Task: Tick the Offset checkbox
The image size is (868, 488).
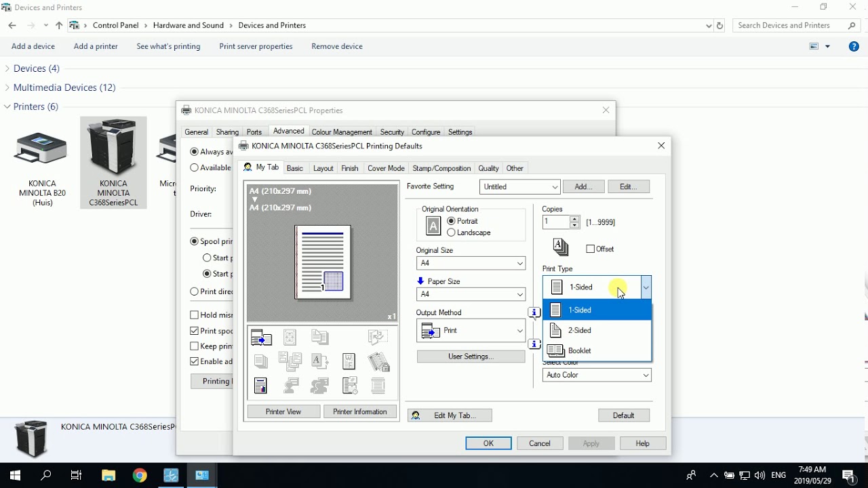Action: click(590, 249)
